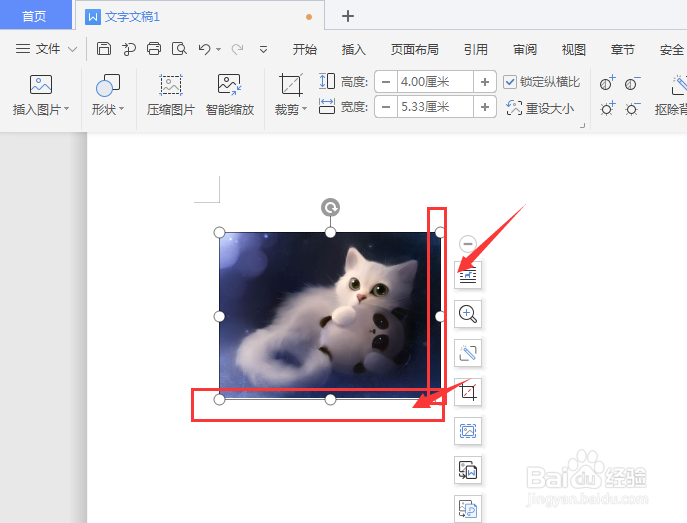
Task: Click the increase contrast icon
Action: pos(608,82)
